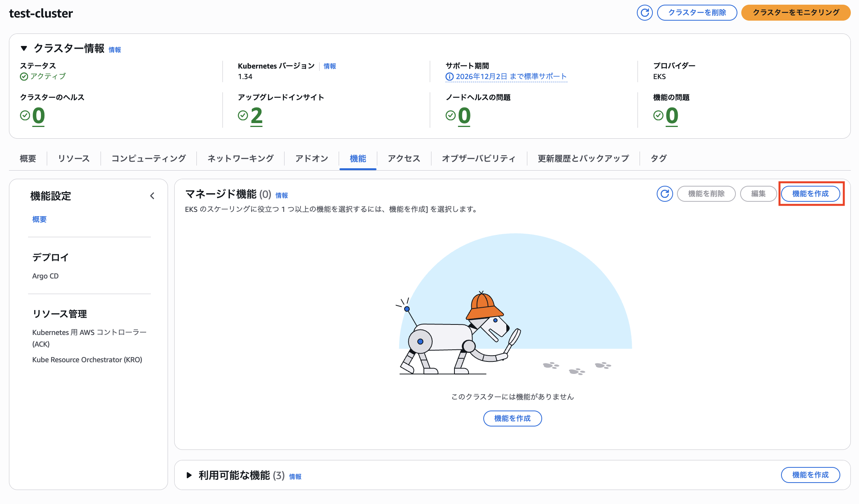Open ノードヘルスの問題 zero count
This screenshot has width=859, height=504.
coord(464,116)
